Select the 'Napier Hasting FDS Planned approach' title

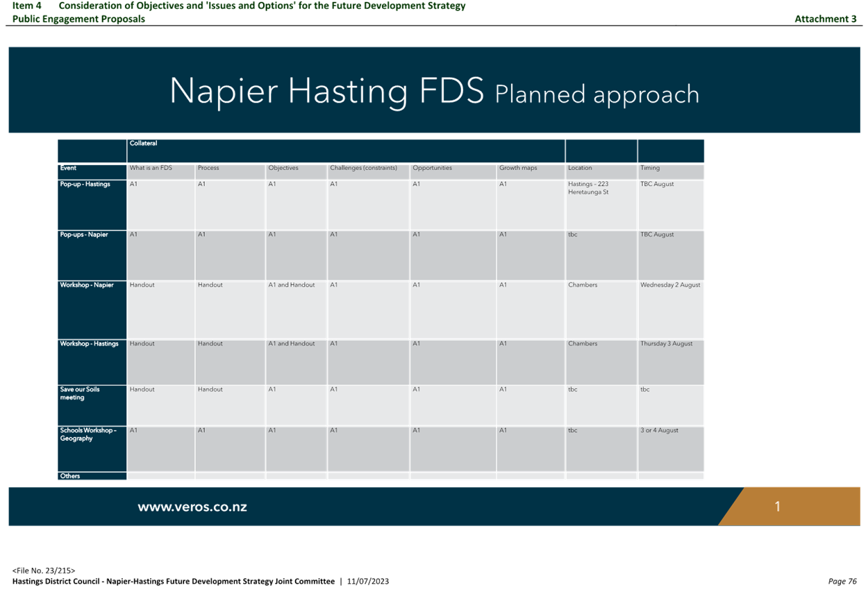pos(434,92)
